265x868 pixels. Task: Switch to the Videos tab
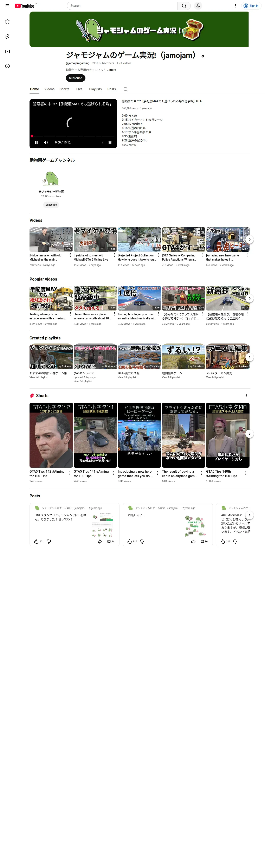(49, 89)
